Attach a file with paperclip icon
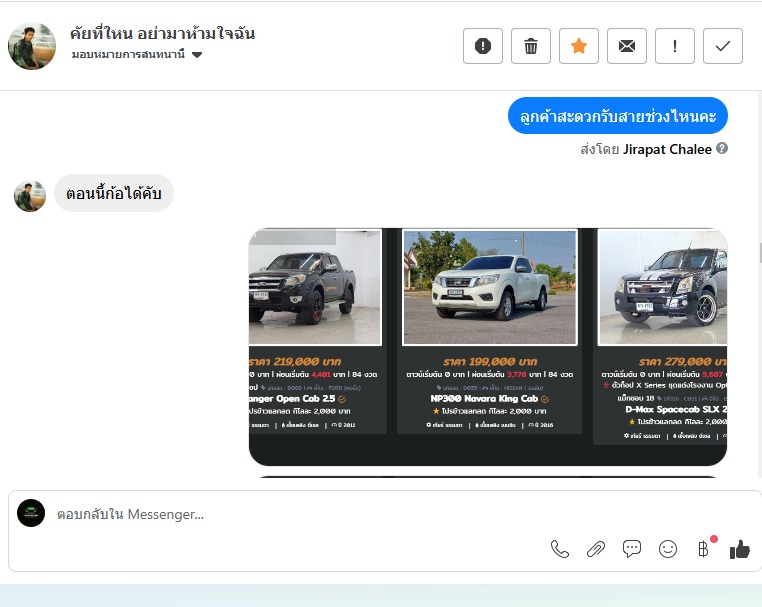The width and height of the screenshot is (762, 607). coord(596,549)
